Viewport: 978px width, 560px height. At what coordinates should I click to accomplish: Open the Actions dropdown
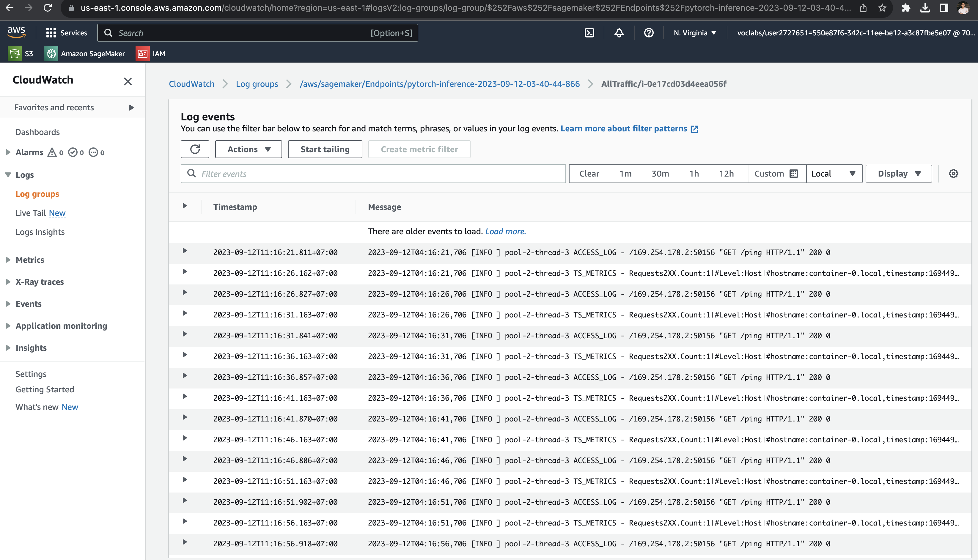[x=249, y=149]
